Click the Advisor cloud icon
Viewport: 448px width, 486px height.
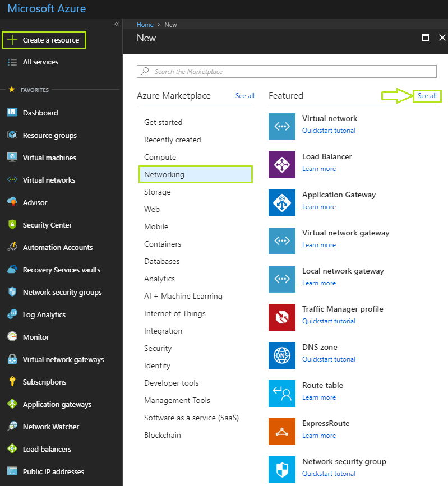pyautogui.click(x=12, y=202)
